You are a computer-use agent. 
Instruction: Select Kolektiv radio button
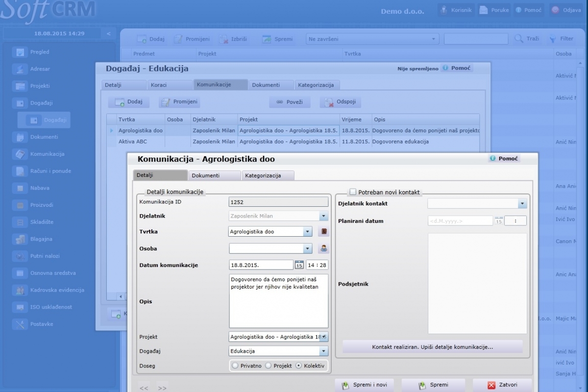tap(299, 366)
